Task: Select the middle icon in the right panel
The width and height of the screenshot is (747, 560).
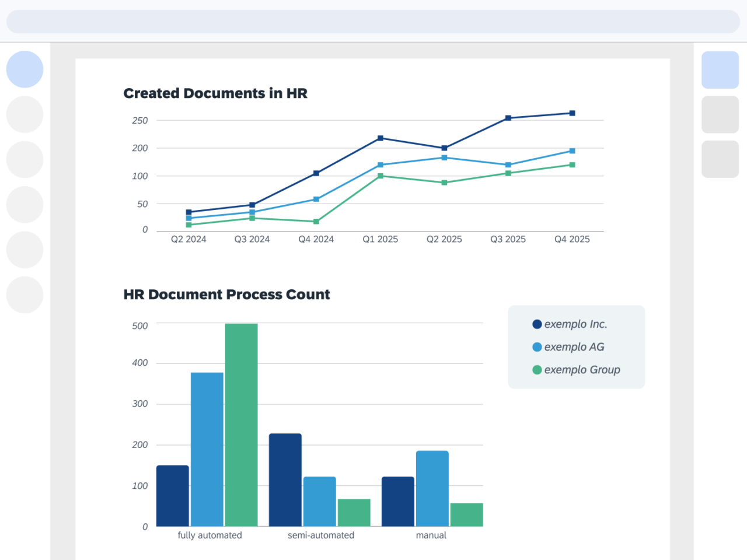Action: tap(720, 114)
